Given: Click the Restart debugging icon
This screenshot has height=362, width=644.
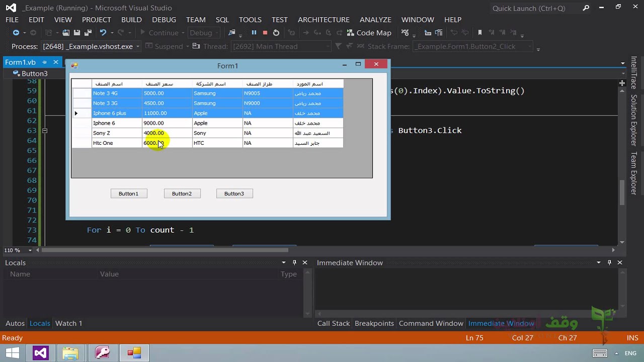Looking at the screenshot, I should click(276, 33).
